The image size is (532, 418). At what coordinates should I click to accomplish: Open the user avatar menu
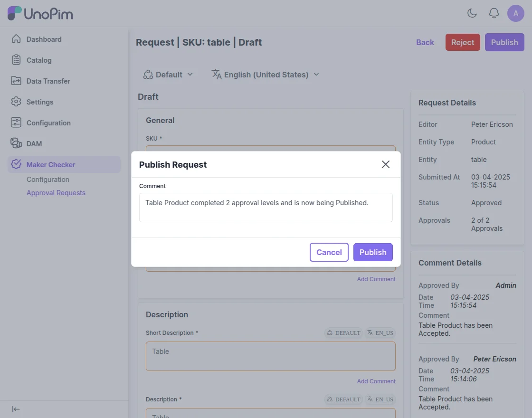coord(516,13)
